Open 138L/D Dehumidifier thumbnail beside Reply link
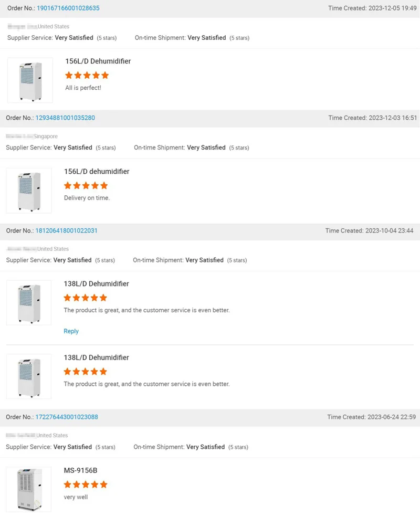Viewport: 420px width, 516px height. 29,302
